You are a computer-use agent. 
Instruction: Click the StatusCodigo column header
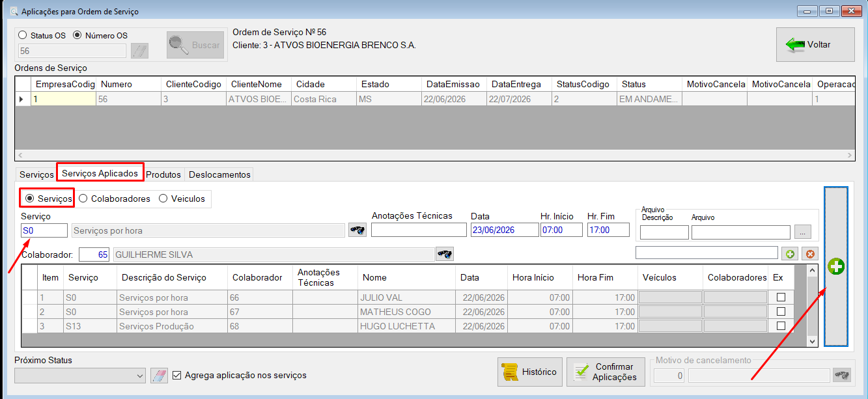coord(584,84)
